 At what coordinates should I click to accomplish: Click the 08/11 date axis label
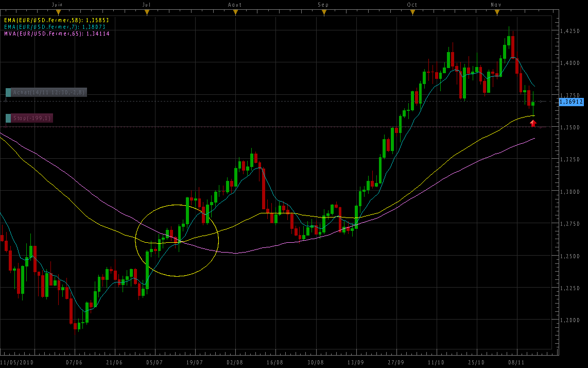pos(516,363)
